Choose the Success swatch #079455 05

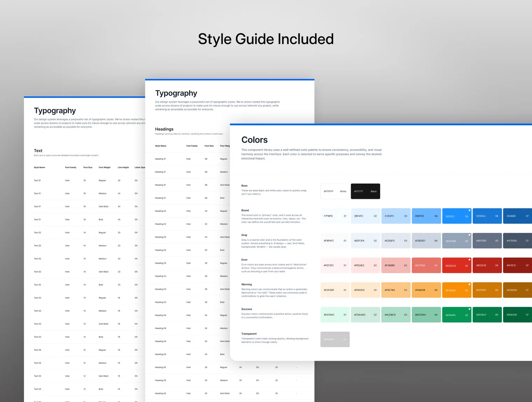point(457,315)
